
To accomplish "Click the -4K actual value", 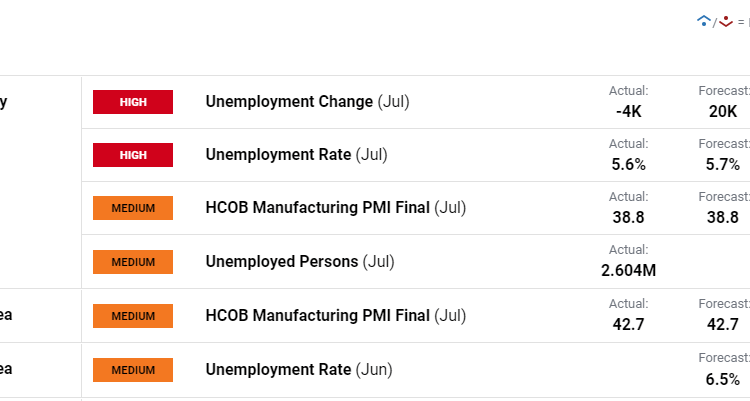I will pos(629,111).
